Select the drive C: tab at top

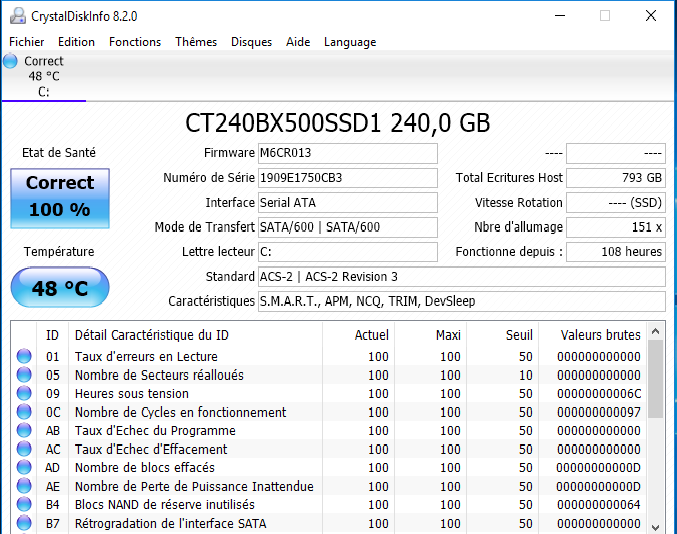pyautogui.click(x=43, y=77)
